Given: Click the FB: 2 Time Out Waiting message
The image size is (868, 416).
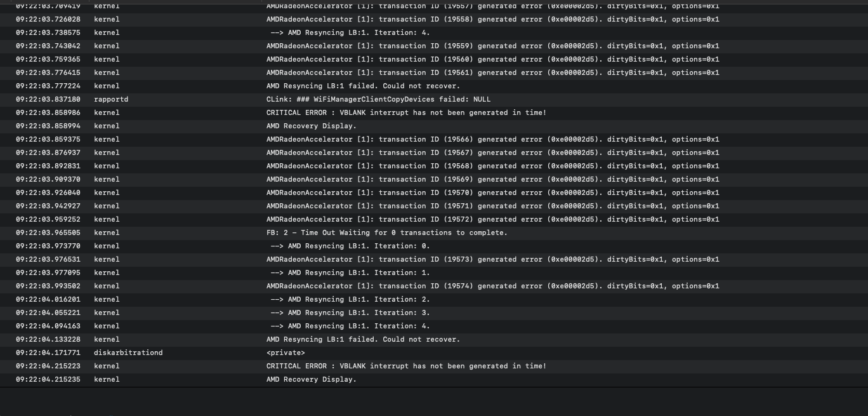Looking at the screenshot, I should [x=386, y=232].
